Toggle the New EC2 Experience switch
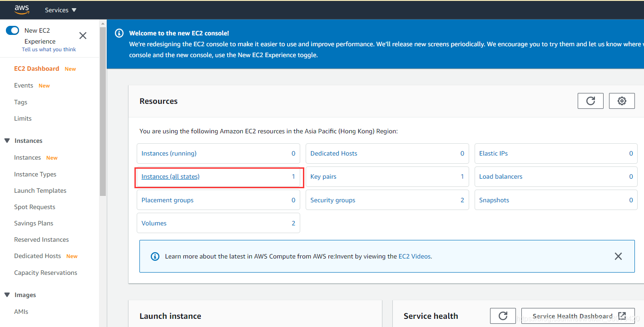 [x=12, y=30]
